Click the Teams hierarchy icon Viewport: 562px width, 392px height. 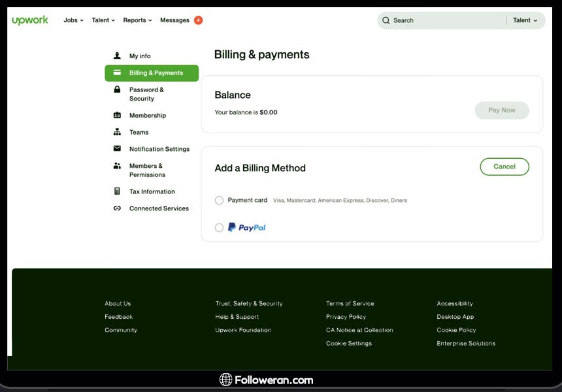click(117, 132)
